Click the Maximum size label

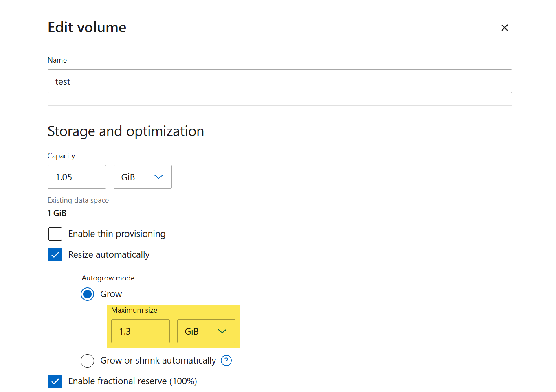[x=134, y=310]
